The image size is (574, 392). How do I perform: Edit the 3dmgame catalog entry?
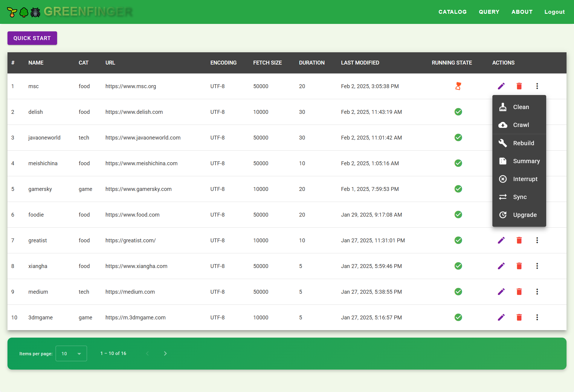click(x=501, y=317)
